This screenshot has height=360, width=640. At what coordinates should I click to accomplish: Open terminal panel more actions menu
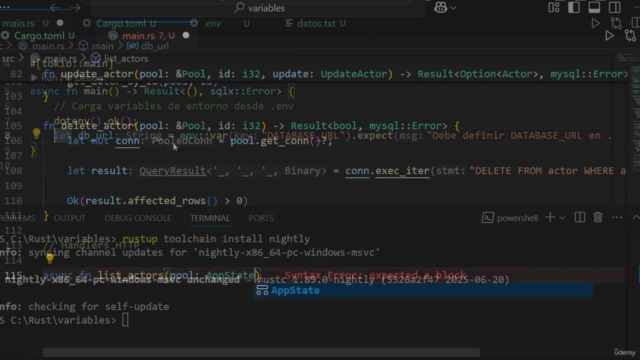(x=617, y=218)
